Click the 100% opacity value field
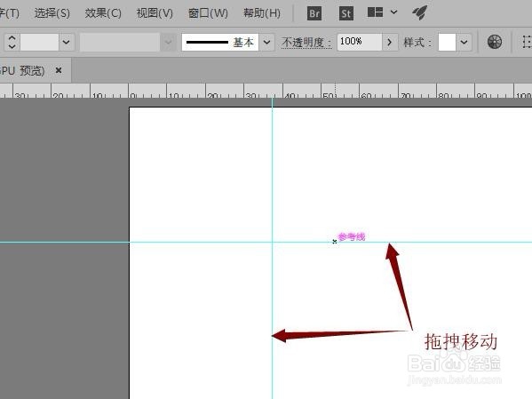This screenshot has height=399, width=532. (360, 42)
